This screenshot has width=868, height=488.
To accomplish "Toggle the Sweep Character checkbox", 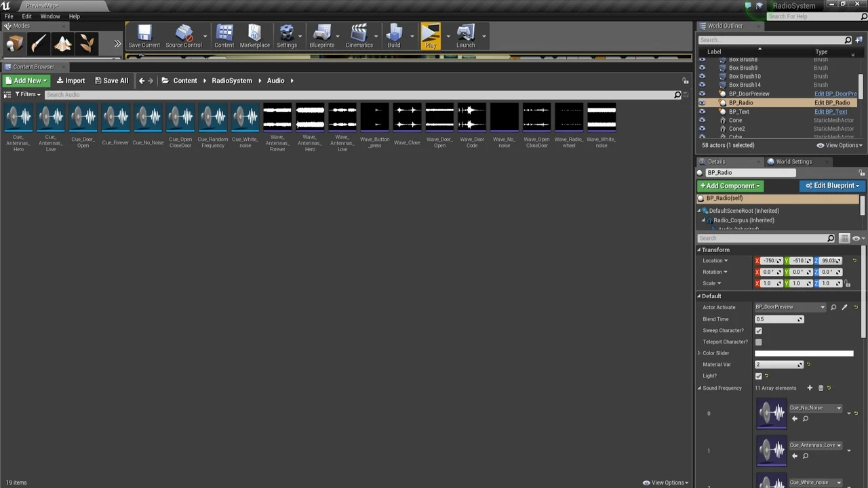I will pos(758,331).
